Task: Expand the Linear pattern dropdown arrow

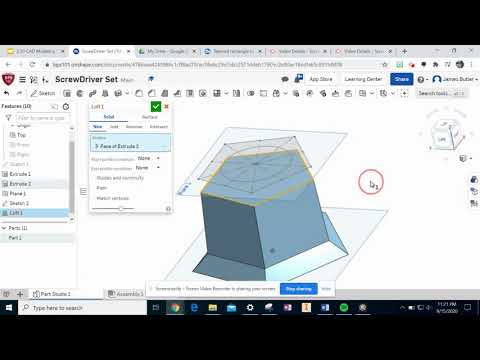Action: click(226, 93)
